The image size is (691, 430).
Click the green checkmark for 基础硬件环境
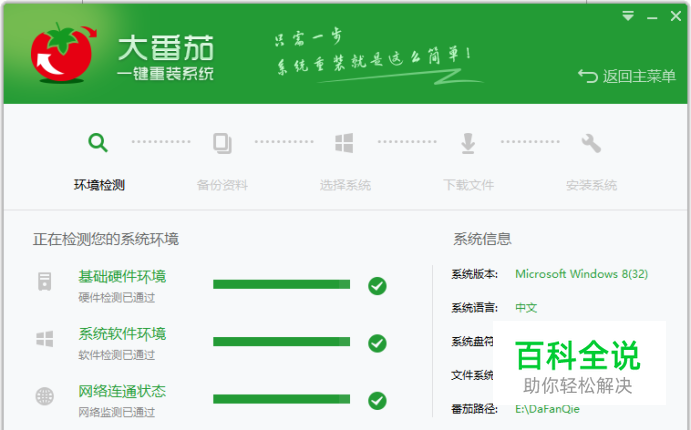[x=377, y=286]
